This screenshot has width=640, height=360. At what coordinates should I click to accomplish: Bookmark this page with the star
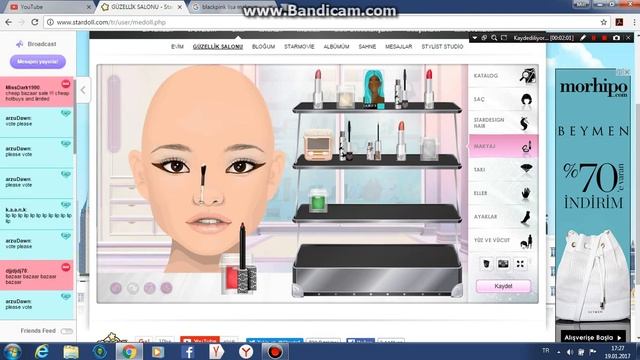[604, 22]
